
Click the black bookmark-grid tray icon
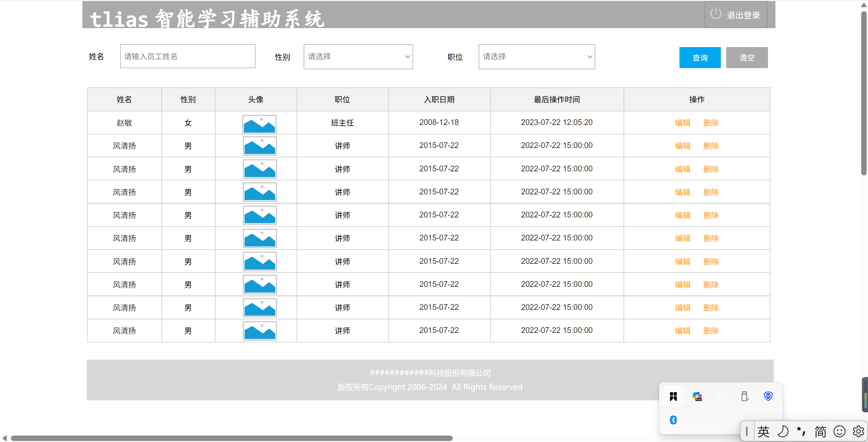click(x=673, y=396)
